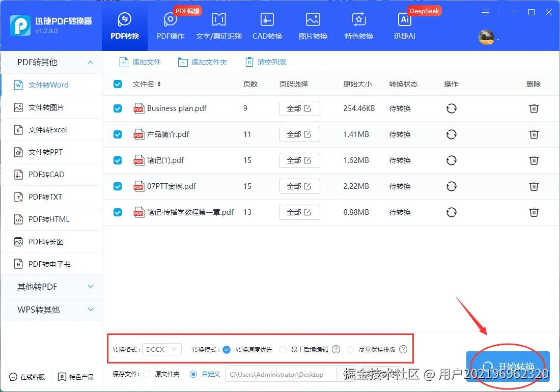
Task: Select 易于后续编辑 mode
Action: [283, 350]
